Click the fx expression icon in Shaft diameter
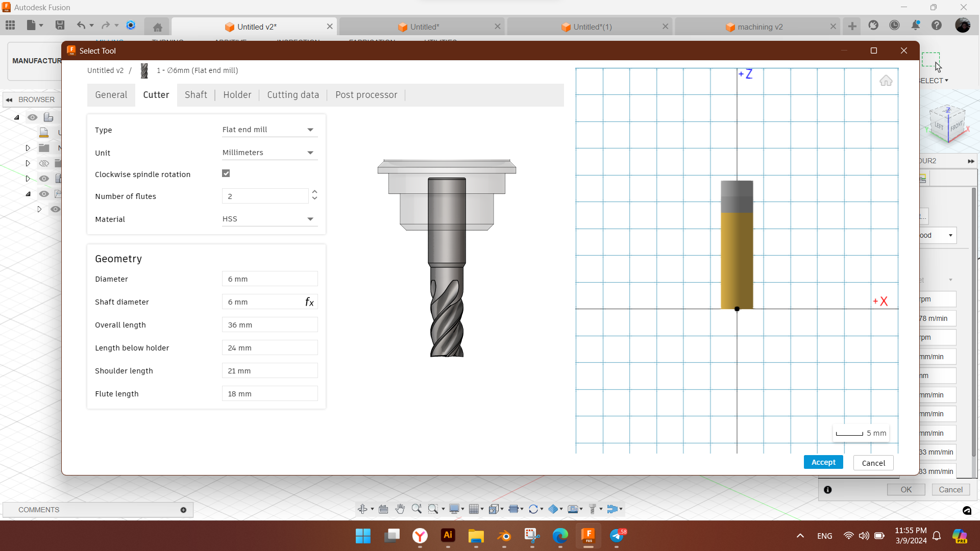This screenshot has width=980, height=551. (309, 302)
